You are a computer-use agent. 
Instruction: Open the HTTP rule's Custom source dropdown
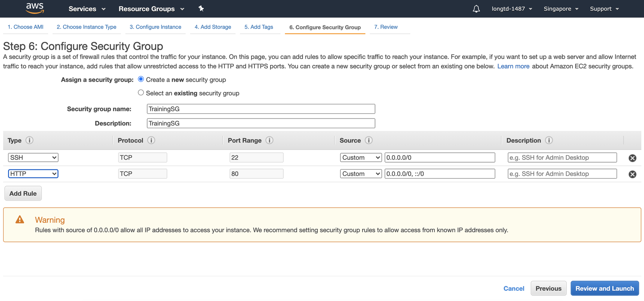pos(361,174)
